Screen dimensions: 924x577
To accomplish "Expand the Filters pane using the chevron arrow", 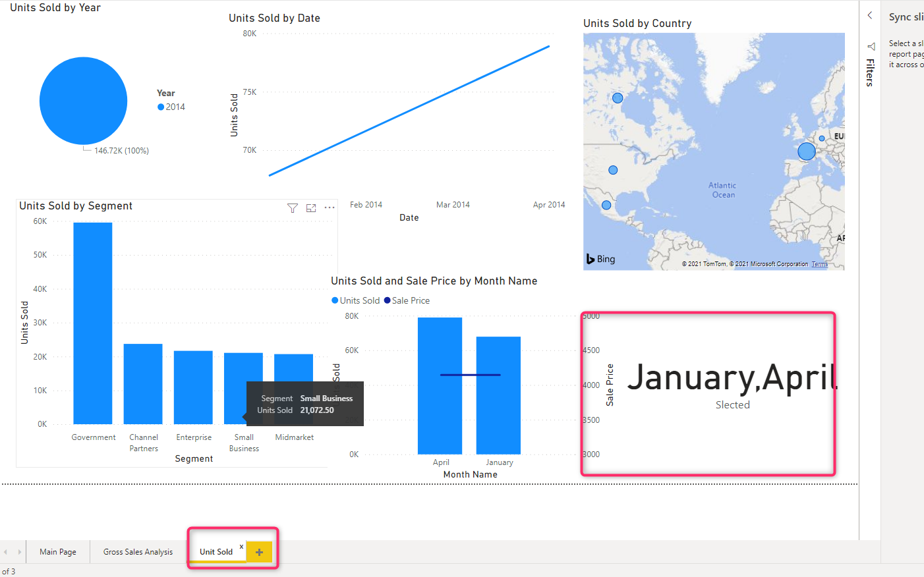I will [870, 16].
